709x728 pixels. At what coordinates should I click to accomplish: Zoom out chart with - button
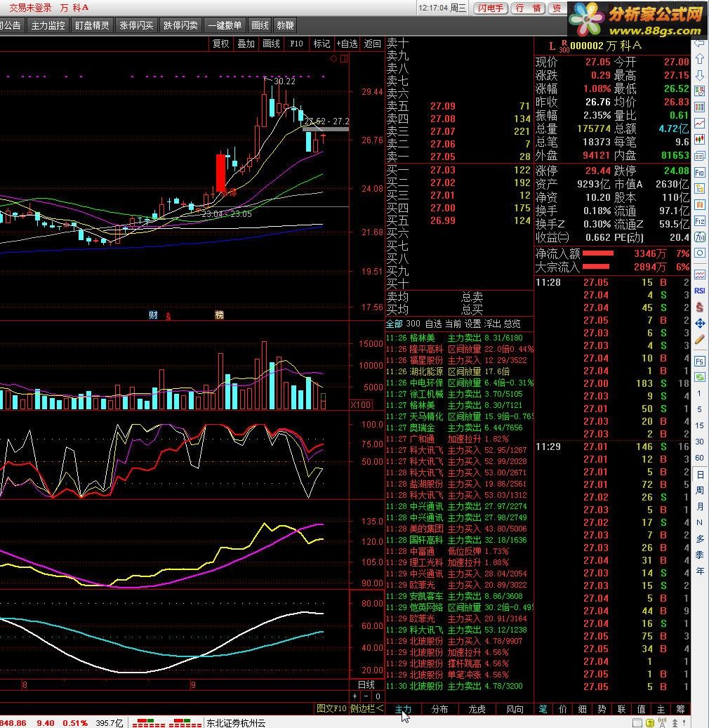click(x=366, y=696)
